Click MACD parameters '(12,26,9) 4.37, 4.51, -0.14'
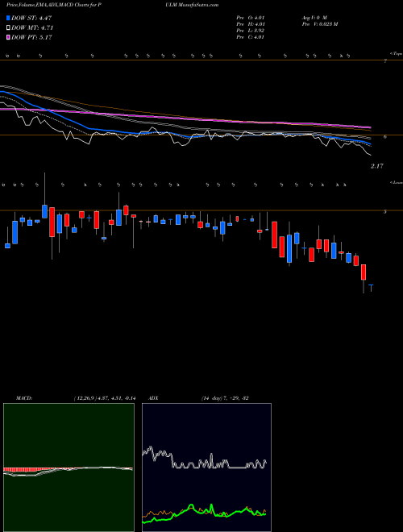The image size is (403, 532). click(x=105, y=398)
